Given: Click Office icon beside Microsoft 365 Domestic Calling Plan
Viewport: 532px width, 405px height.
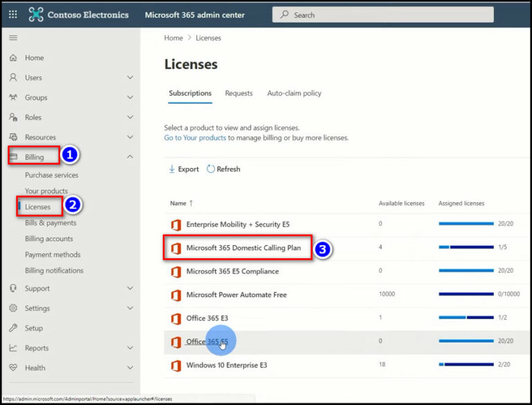Looking at the screenshot, I should (x=176, y=249).
